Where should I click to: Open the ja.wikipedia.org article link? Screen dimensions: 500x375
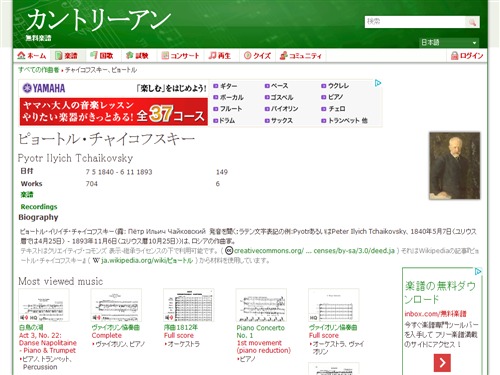click(x=147, y=260)
